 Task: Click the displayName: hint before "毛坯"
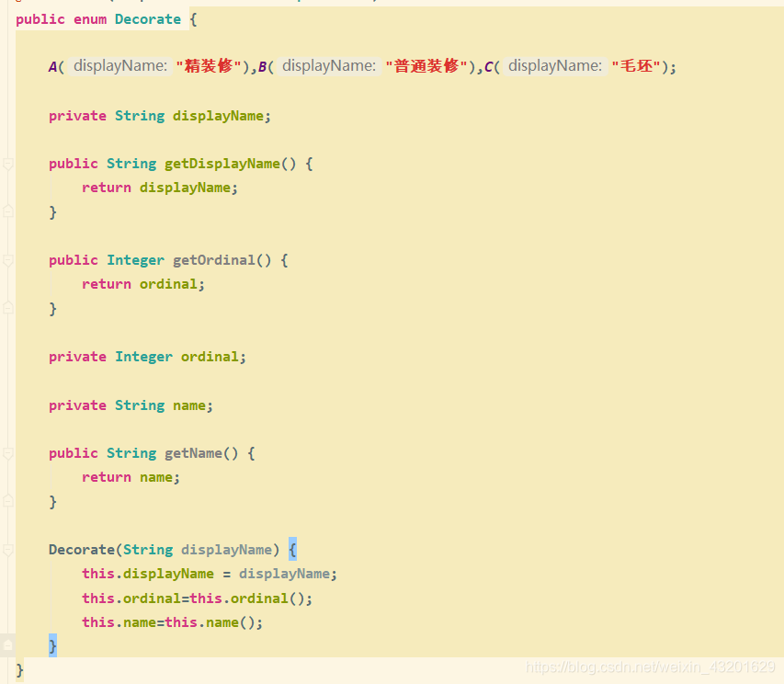(555, 66)
